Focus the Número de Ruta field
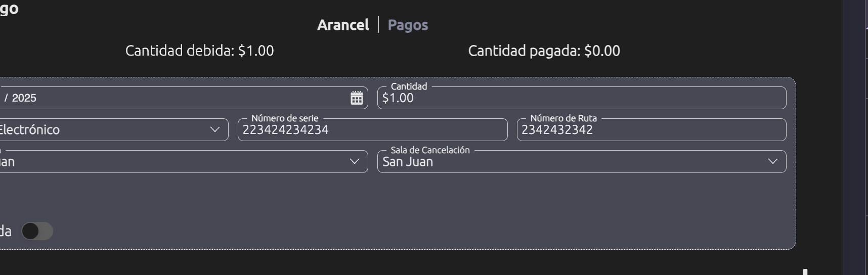The image size is (868, 275). coord(652,130)
